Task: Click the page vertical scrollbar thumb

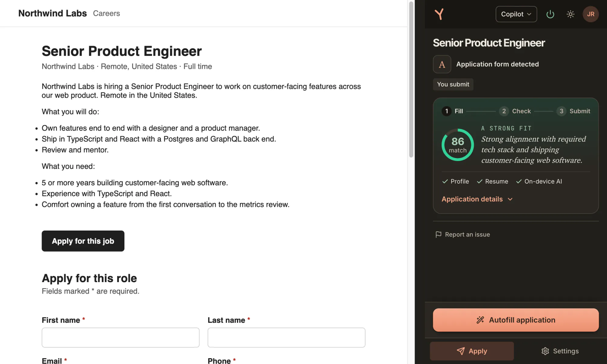Action: (411, 79)
